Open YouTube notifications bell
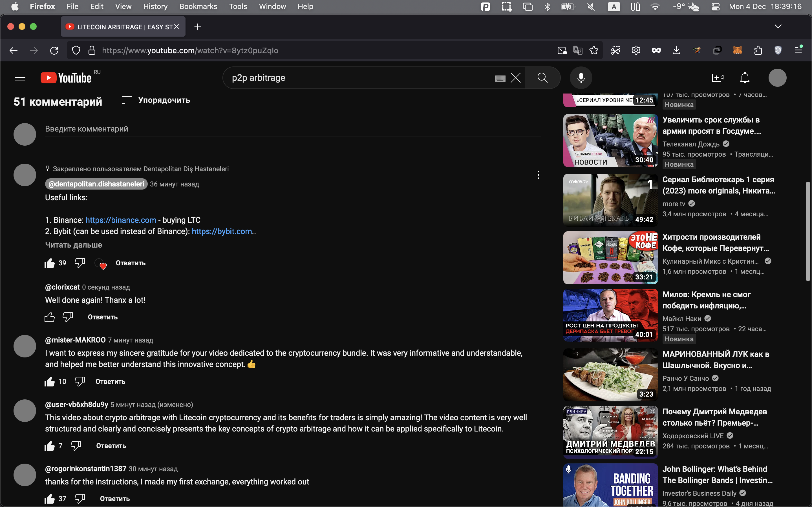 [745, 78]
